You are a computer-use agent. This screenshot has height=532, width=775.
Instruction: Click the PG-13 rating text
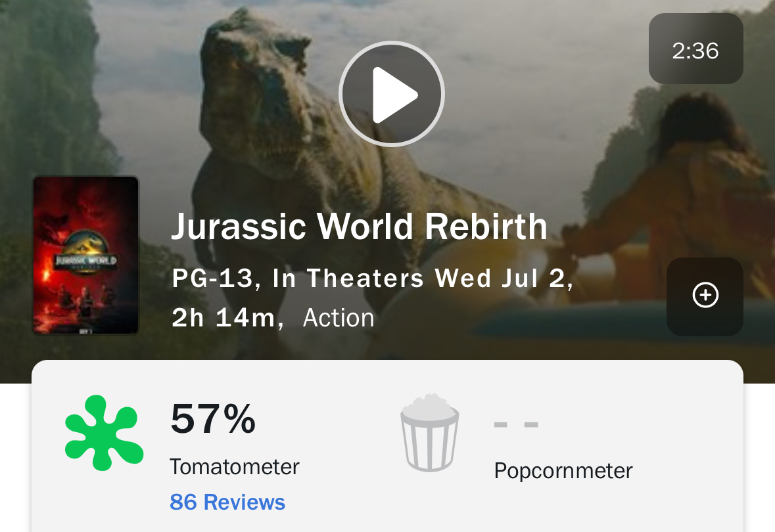[212, 279]
